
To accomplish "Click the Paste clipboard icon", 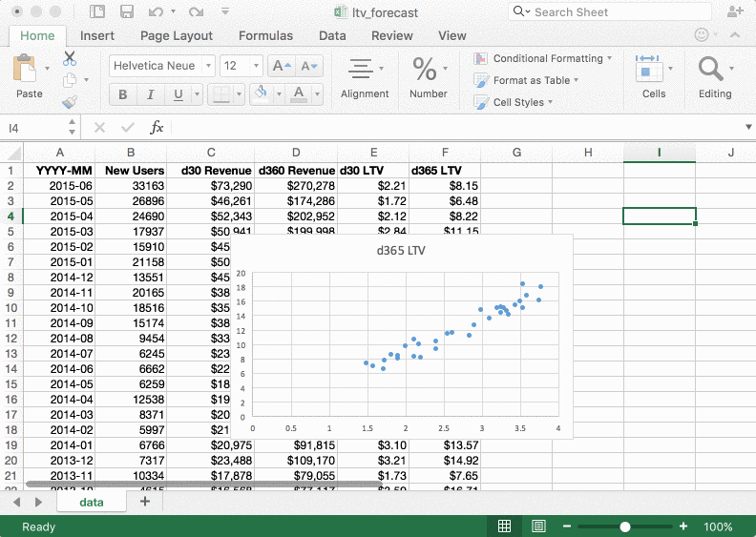I will 24,69.
